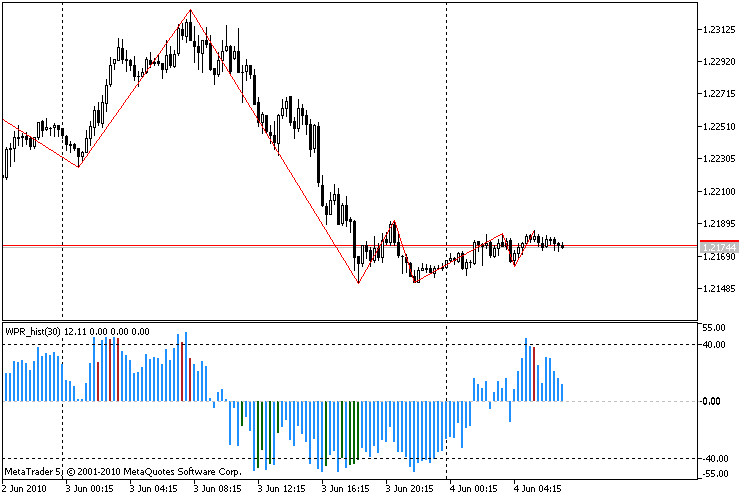This screenshot has height=500, width=750.
Task: Click the 3 Jun 08:15 time label
Action: coord(217,489)
